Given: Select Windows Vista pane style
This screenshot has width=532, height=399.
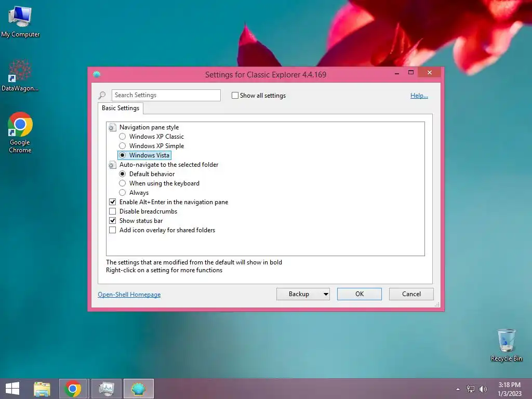Looking at the screenshot, I should [x=144, y=155].
